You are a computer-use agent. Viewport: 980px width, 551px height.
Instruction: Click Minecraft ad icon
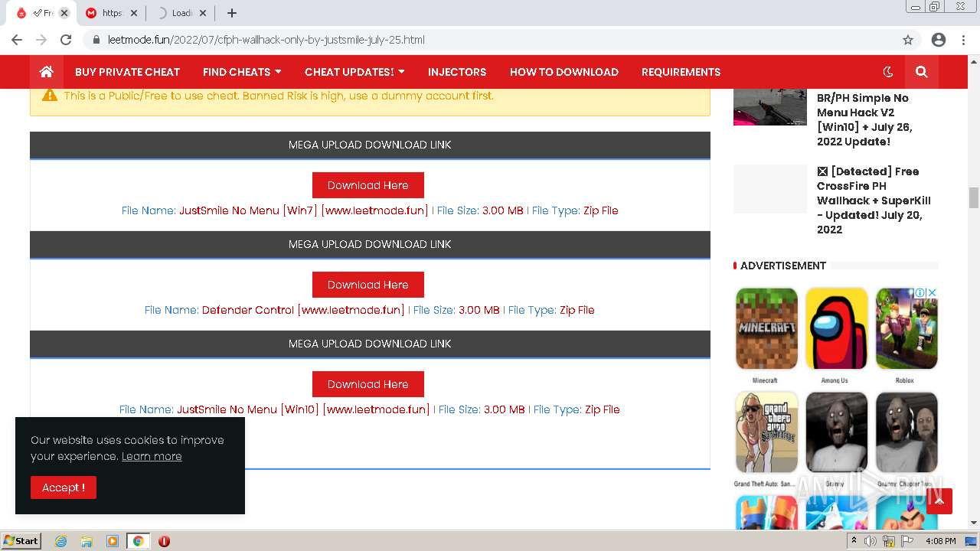(x=766, y=329)
